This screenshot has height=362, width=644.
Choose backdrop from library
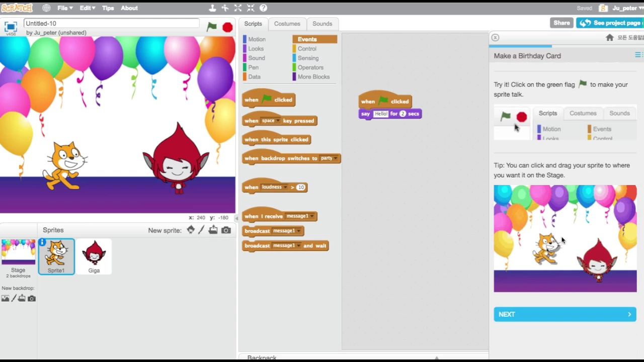[5, 298]
